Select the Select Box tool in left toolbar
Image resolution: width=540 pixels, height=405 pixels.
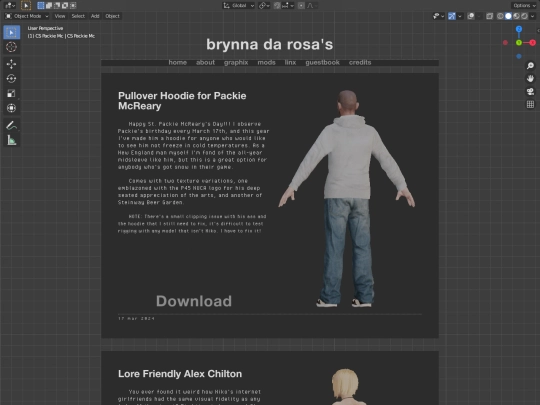(x=11, y=32)
